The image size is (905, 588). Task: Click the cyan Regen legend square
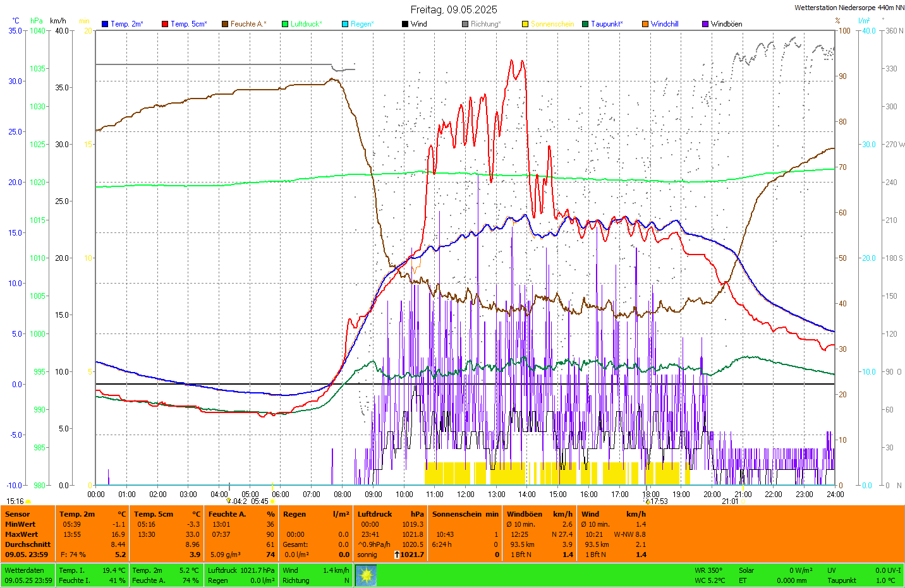[345, 24]
